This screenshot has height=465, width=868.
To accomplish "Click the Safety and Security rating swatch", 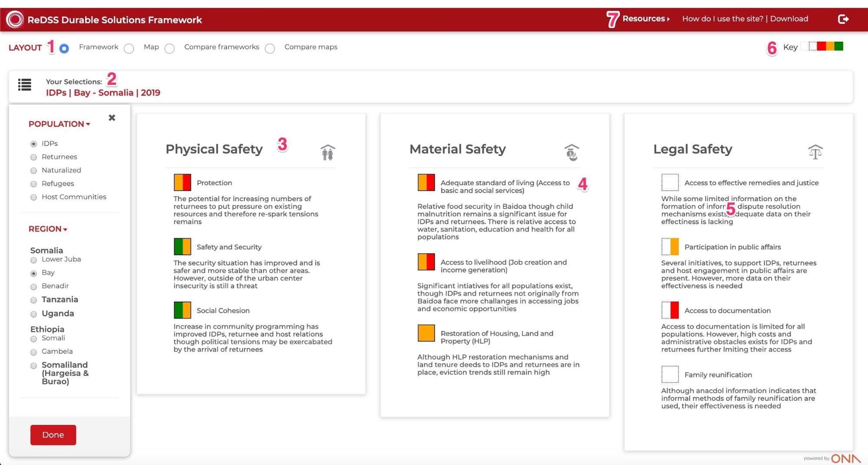I will [x=182, y=247].
